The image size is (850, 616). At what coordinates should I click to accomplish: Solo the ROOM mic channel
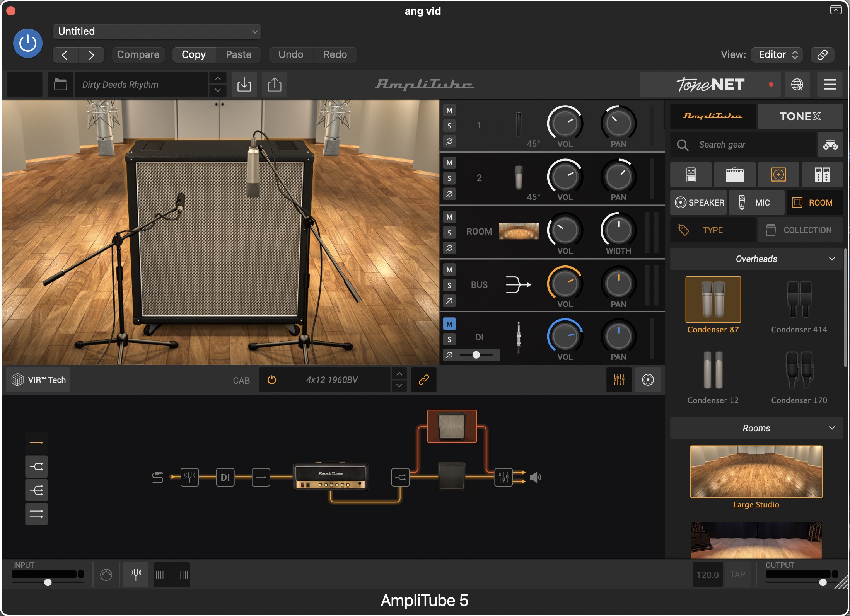coord(449,233)
